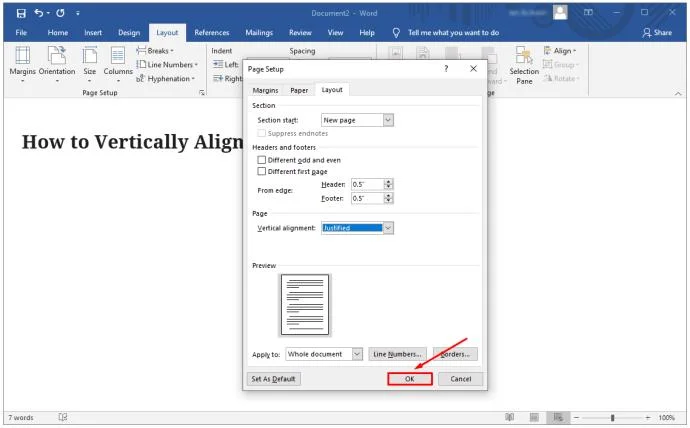Switch to the Design ribbon tab
690x428 pixels.
(x=129, y=33)
